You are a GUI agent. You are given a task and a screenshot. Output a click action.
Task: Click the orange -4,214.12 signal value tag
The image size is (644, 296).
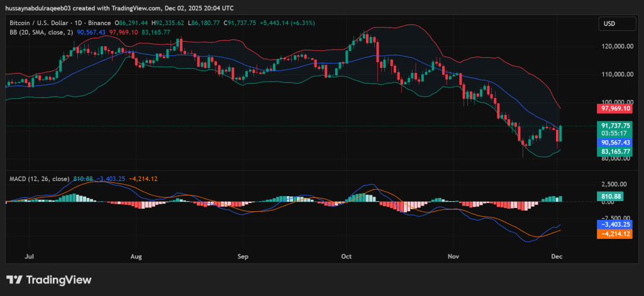(x=614, y=233)
